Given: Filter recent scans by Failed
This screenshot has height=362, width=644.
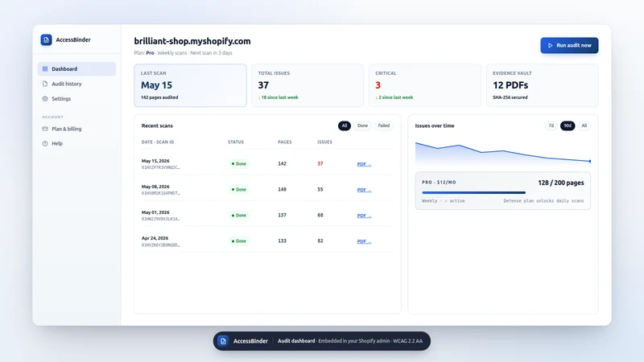Looking at the screenshot, I should [384, 125].
